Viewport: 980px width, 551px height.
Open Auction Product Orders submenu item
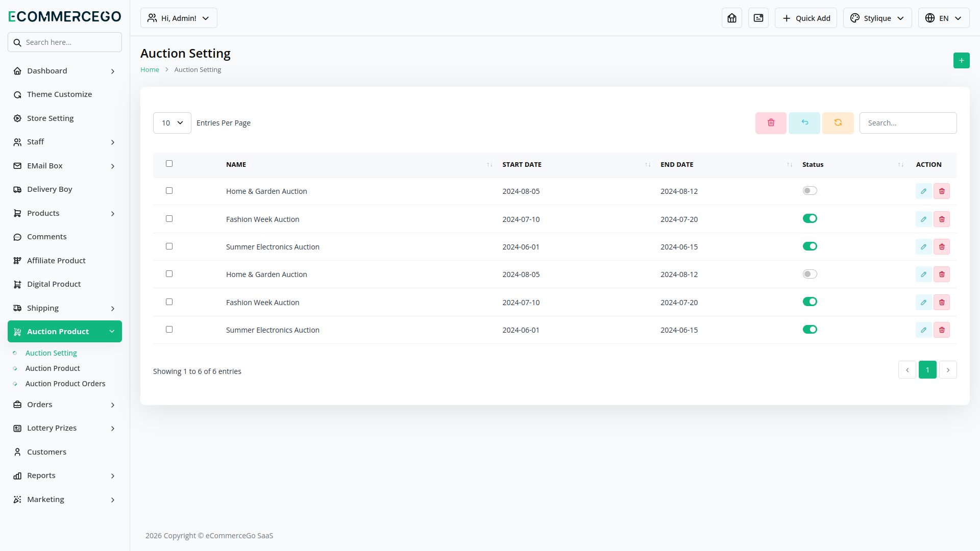pyautogui.click(x=65, y=384)
